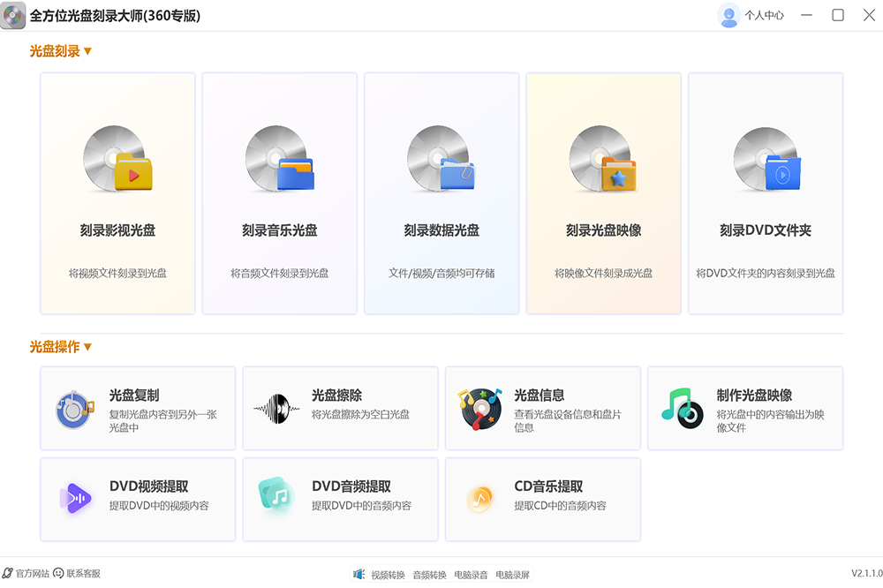Open the title bar hamburger menu
Viewport: 883px width, 588px height.
point(804,15)
